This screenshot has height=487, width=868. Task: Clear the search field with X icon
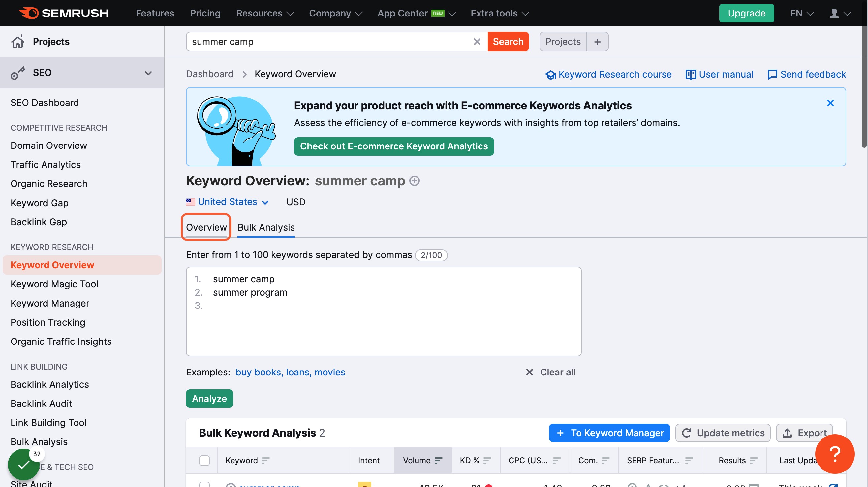[x=477, y=42]
